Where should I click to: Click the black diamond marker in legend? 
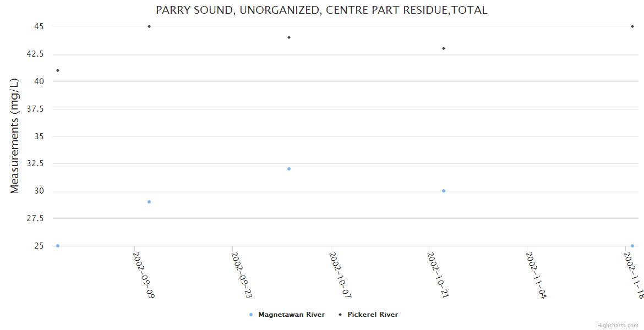tap(340, 315)
